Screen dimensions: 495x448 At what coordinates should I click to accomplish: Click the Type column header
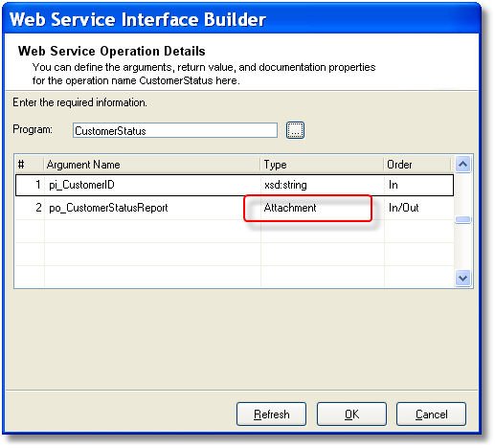point(322,165)
